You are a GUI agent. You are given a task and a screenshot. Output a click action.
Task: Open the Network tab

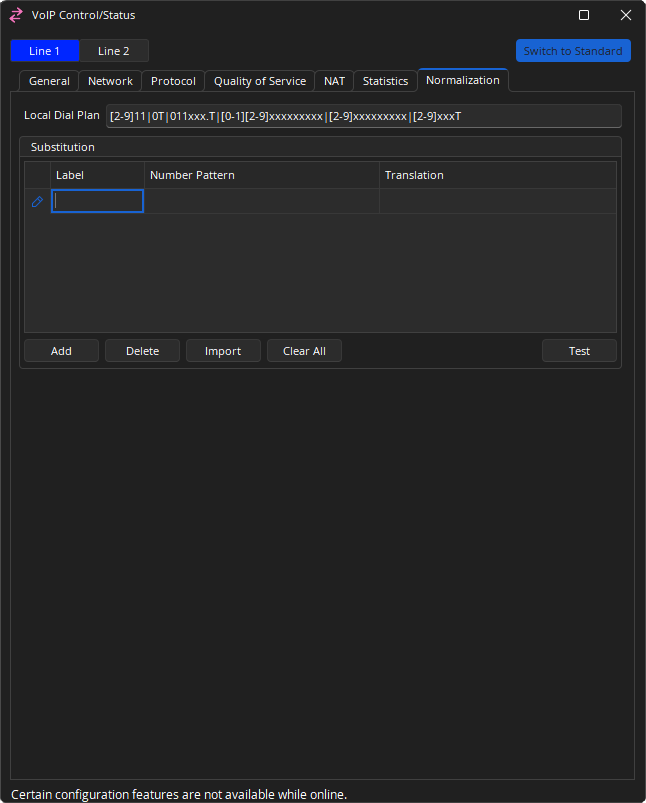(110, 81)
